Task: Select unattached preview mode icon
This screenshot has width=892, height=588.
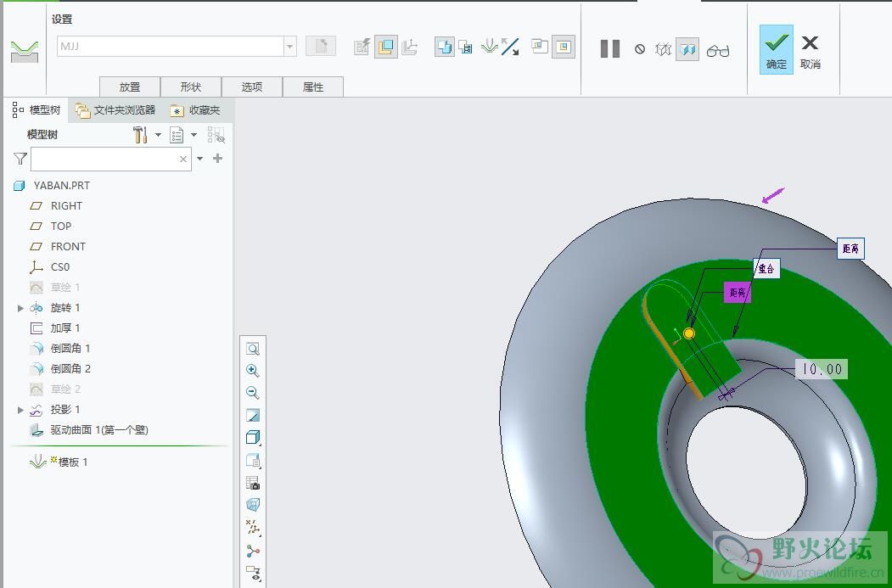Action: coord(664,50)
